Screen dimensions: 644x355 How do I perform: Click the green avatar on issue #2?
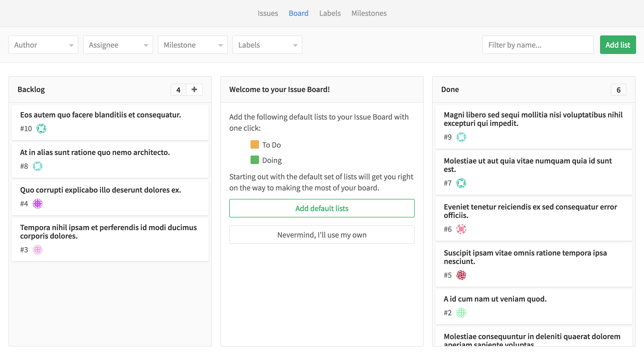(x=461, y=313)
